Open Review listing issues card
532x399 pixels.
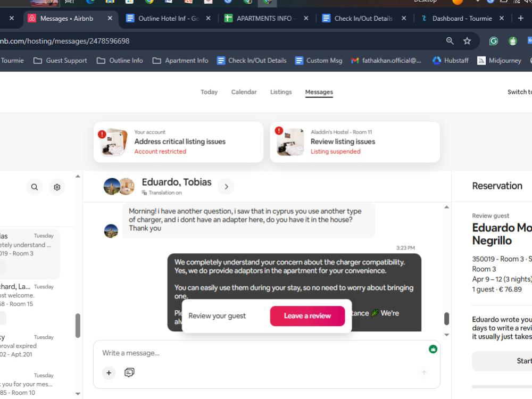[355, 142]
